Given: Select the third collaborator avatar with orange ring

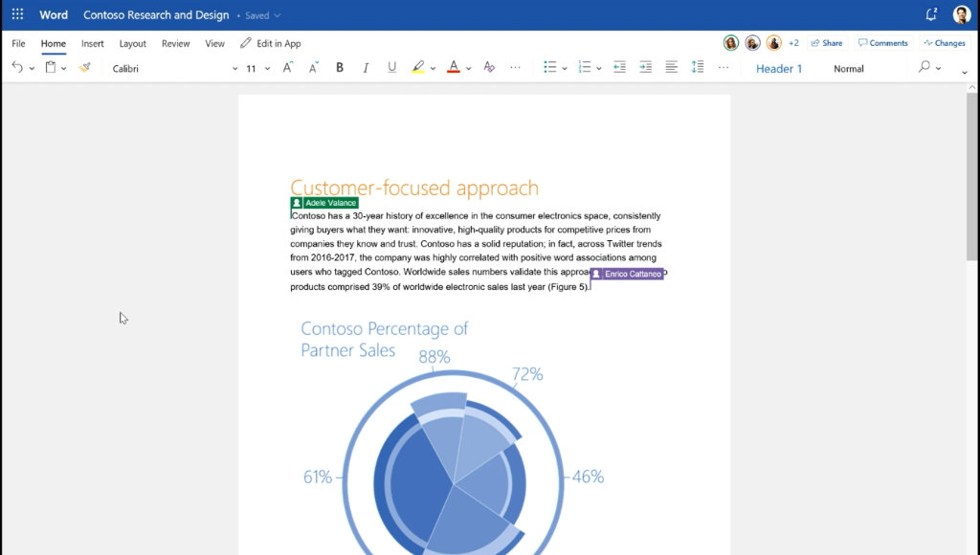Looking at the screenshot, I should [773, 42].
